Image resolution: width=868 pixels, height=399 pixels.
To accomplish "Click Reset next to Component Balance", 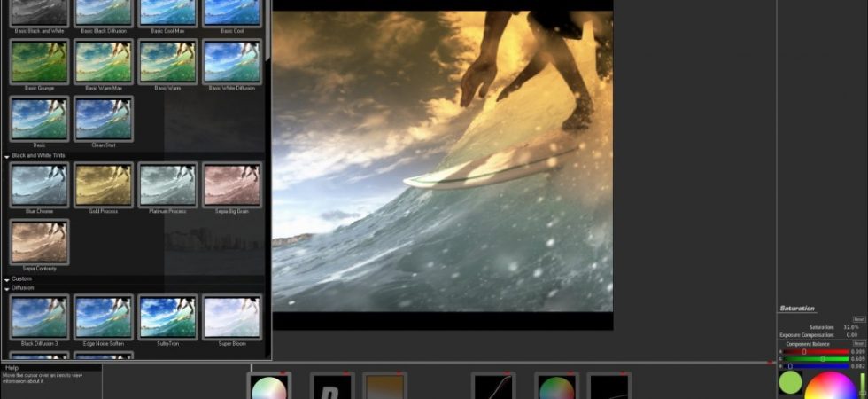I will click(x=859, y=344).
